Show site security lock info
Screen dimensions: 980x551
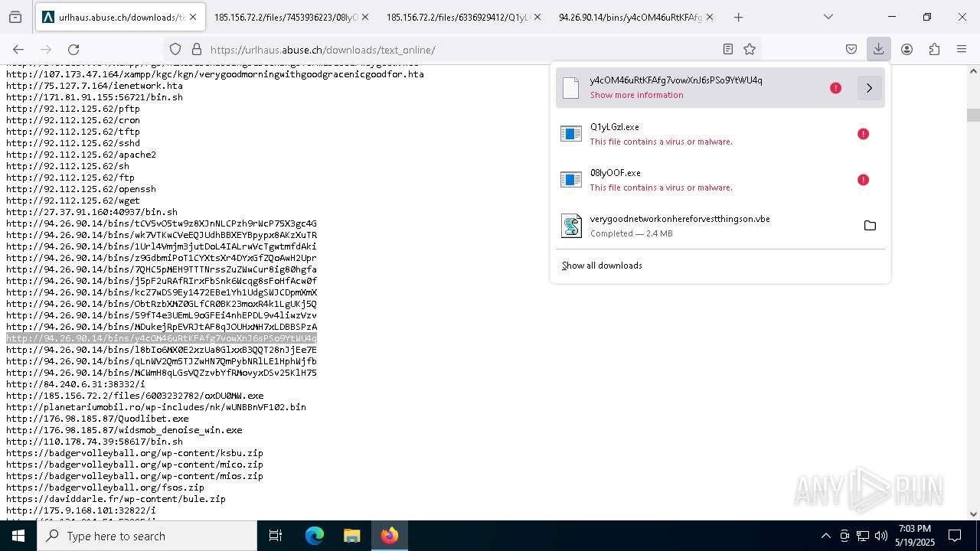point(197,50)
